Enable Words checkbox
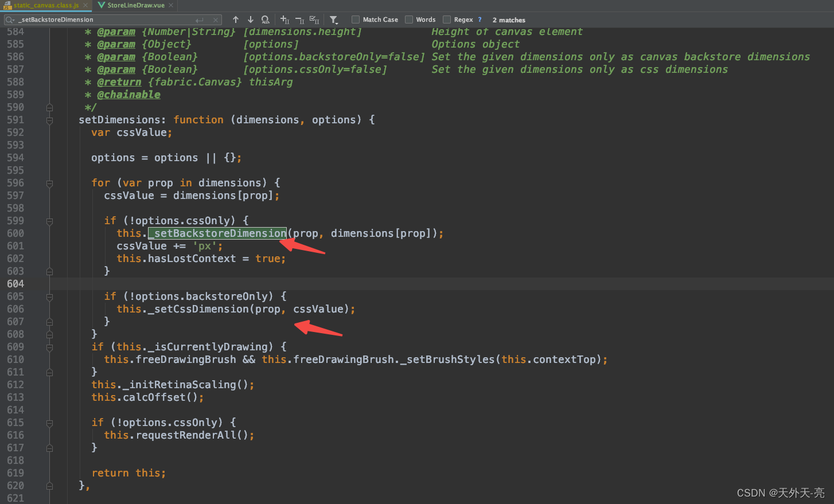The width and height of the screenshot is (834, 504). 409,19
